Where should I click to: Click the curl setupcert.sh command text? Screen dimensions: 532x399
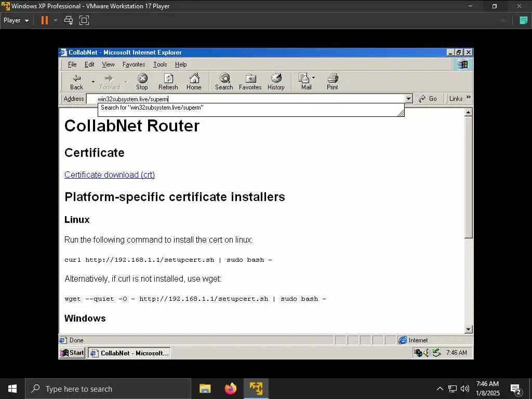168,260
